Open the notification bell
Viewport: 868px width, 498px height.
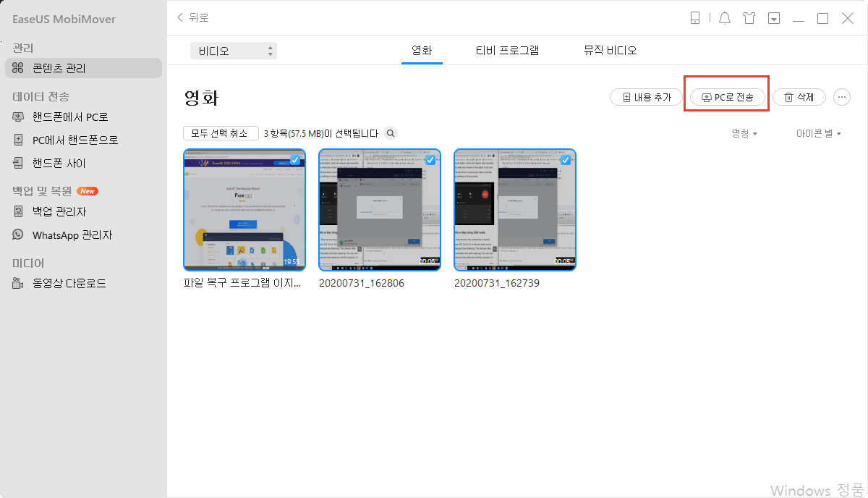pos(725,17)
